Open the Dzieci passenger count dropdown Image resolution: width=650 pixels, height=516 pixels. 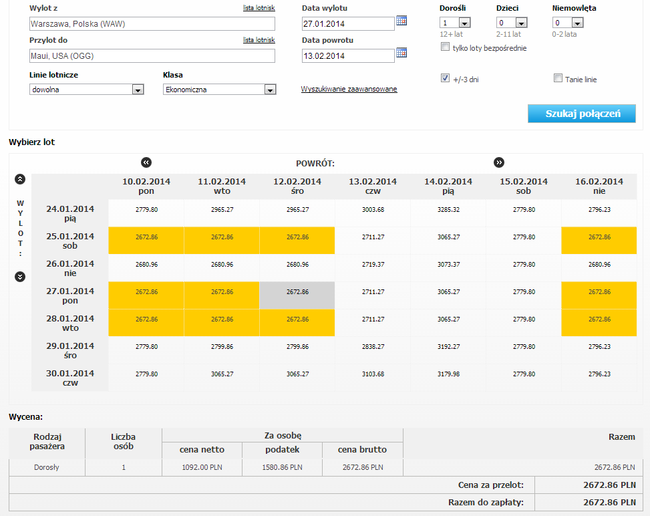[x=512, y=23]
